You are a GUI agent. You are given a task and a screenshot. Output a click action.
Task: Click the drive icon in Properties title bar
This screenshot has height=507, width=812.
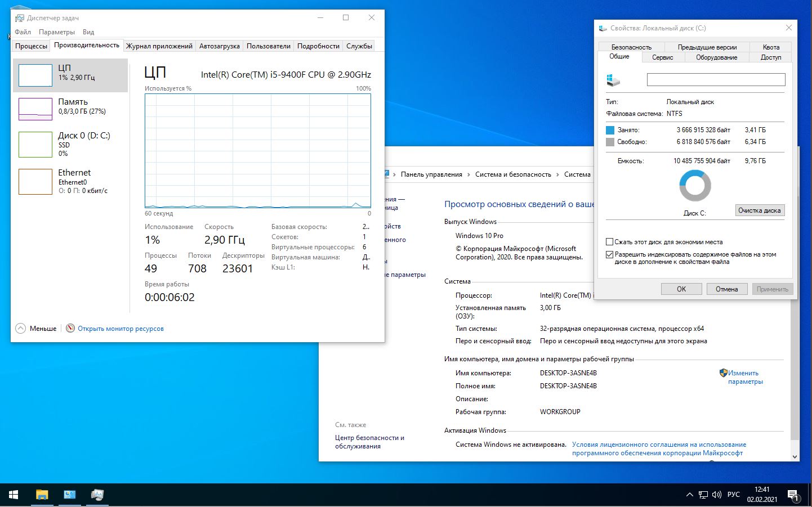point(603,28)
